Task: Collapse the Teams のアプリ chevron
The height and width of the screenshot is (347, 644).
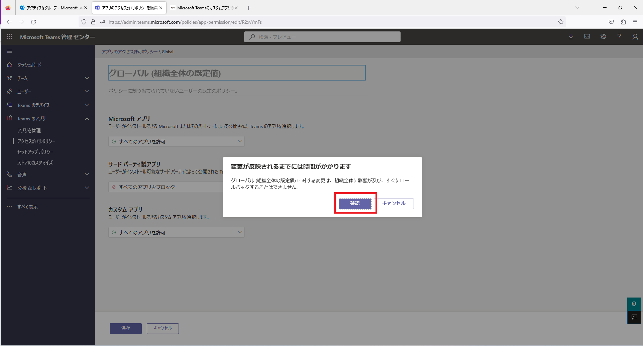Action: coord(87,119)
